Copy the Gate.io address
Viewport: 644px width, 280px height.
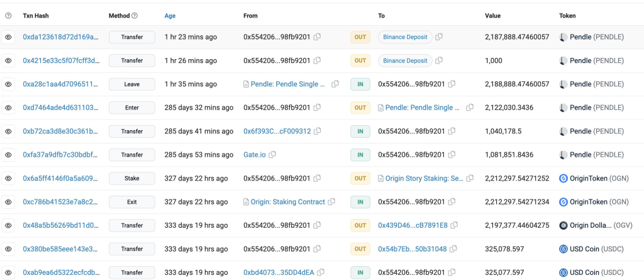tap(272, 155)
